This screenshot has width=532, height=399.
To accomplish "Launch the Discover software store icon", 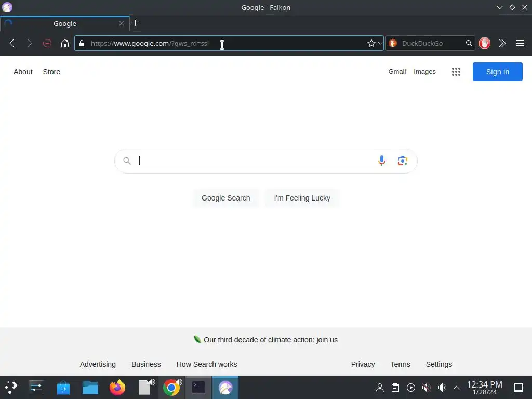I will (63, 388).
